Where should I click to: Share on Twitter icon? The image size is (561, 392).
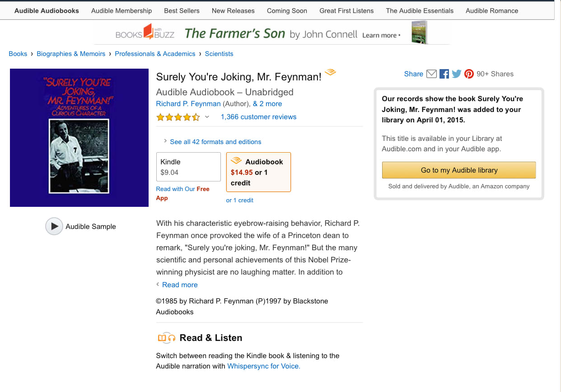[457, 74]
